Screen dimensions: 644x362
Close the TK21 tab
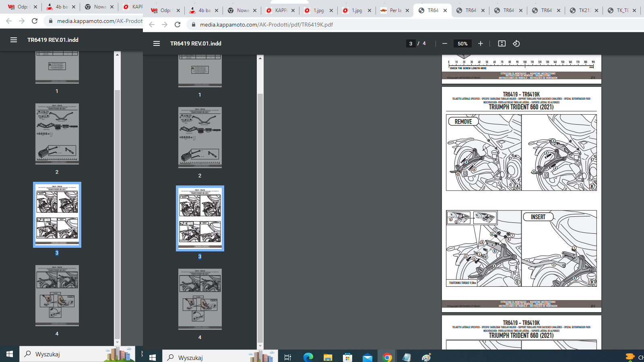597,10
